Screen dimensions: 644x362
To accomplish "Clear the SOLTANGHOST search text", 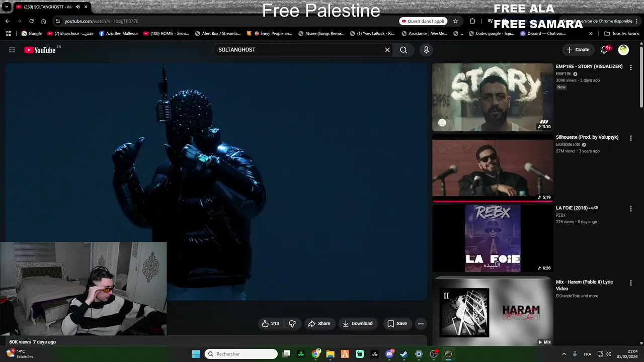I will point(387,50).
